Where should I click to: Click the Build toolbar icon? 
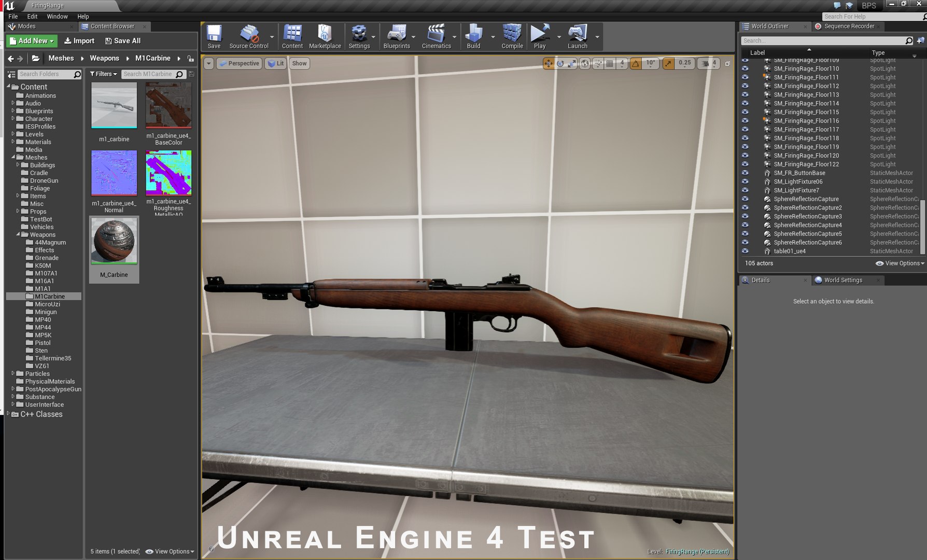474,37
